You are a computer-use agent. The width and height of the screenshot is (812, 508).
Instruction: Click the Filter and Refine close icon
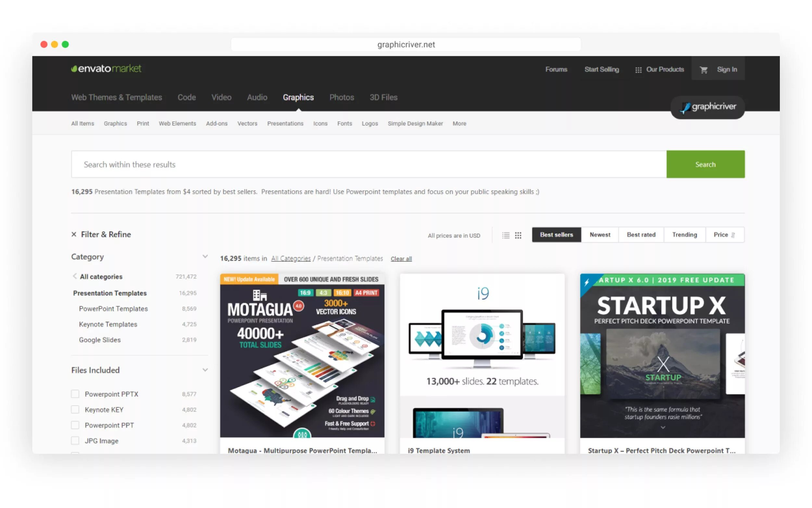pyautogui.click(x=74, y=234)
